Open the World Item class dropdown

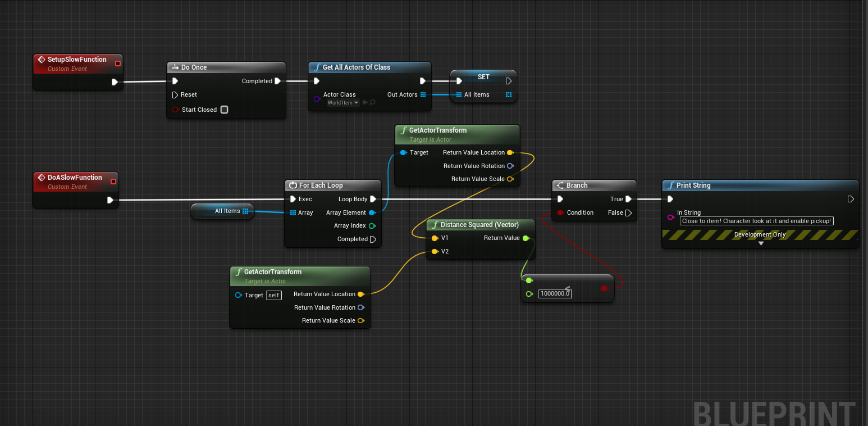343,103
